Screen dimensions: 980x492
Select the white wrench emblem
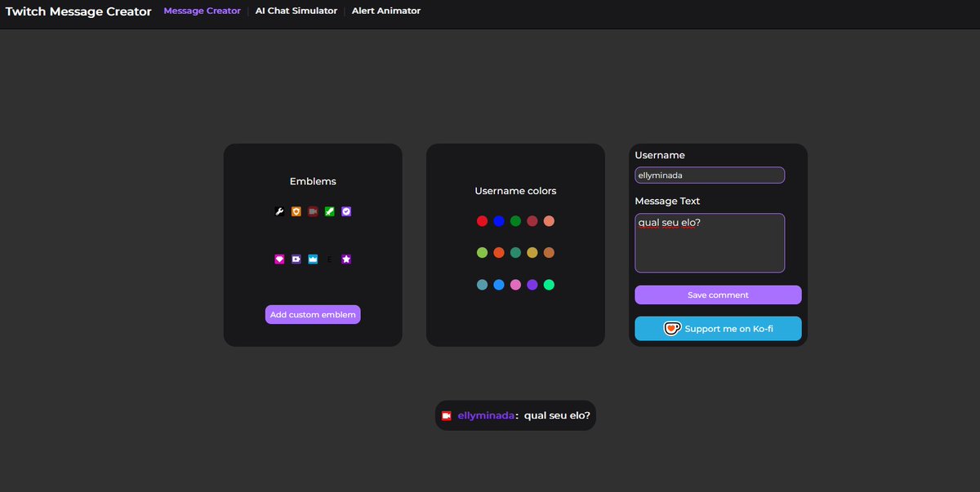tap(279, 211)
